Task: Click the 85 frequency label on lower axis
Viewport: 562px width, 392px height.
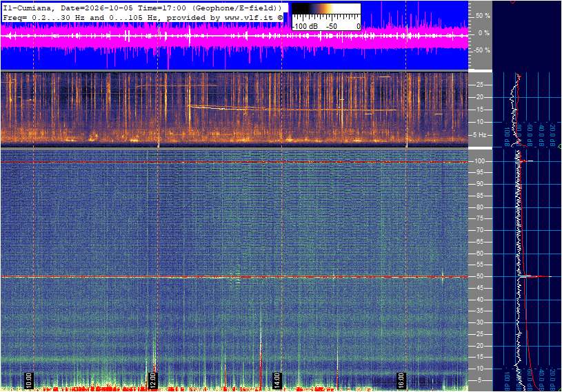Action: pos(479,196)
